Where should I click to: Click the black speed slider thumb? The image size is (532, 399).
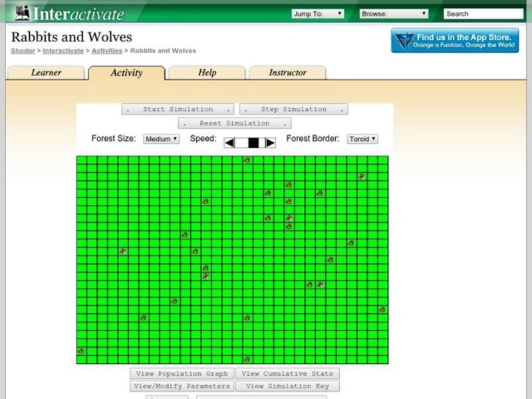(253, 142)
